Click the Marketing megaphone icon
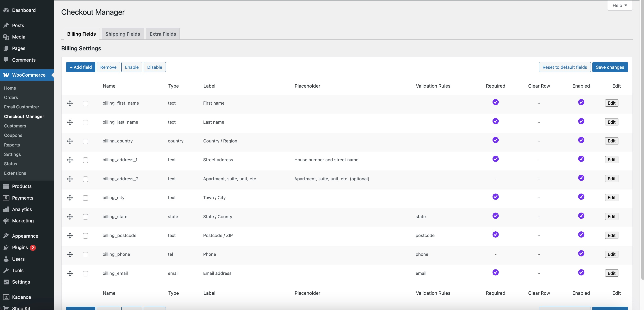This screenshot has height=310, width=644. pyautogui.click(x=6, y=221)
